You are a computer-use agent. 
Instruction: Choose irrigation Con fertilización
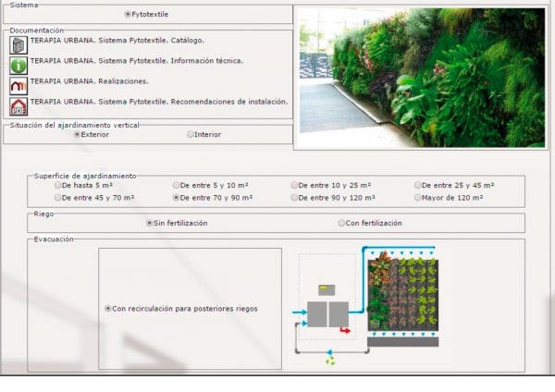341,223
